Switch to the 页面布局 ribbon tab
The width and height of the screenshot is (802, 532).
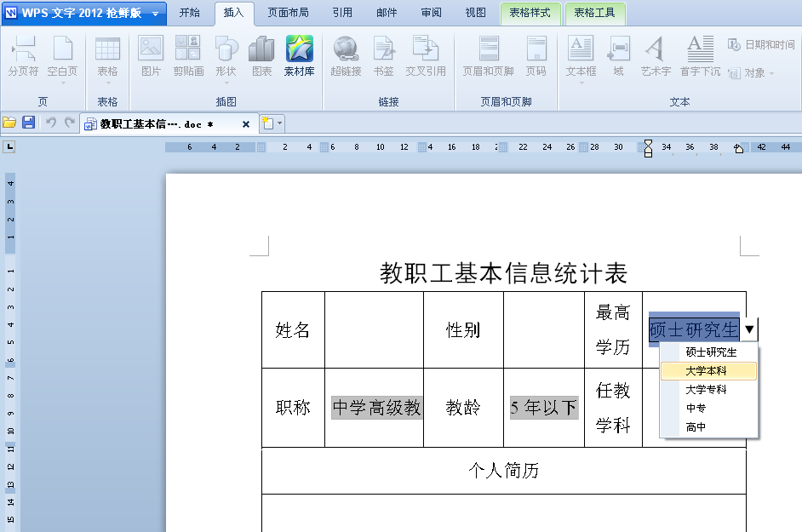[288, 13]
